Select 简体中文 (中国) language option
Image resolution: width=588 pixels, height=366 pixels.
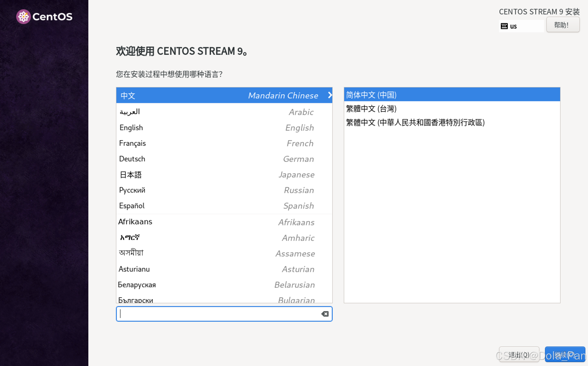451,95
